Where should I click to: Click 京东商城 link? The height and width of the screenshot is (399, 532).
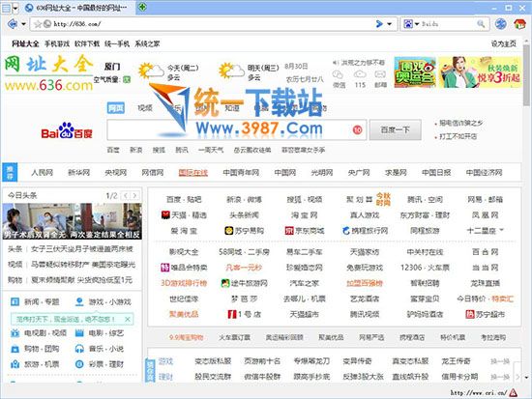[305, 231]
